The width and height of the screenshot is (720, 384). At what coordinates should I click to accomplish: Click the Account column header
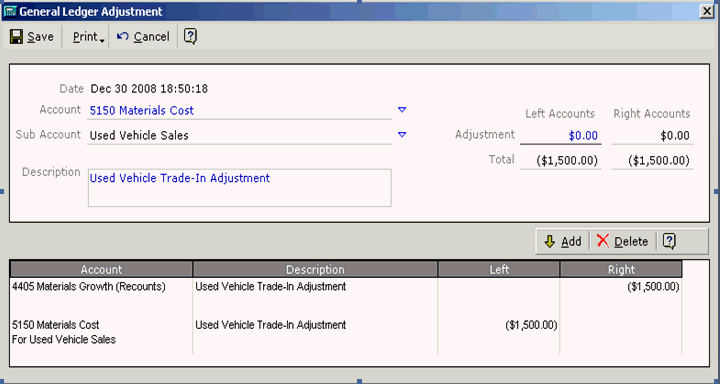tap(101, 270)
